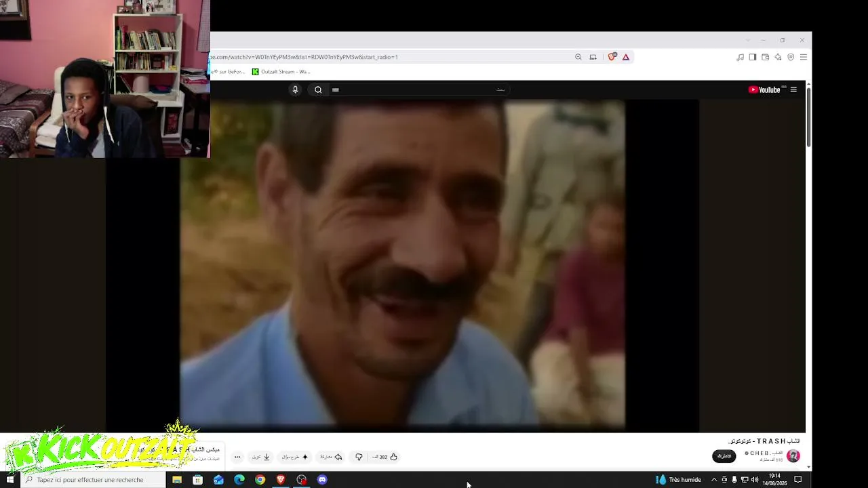Toggle the browser sidebar panel icon

click(x=753, y=57)
